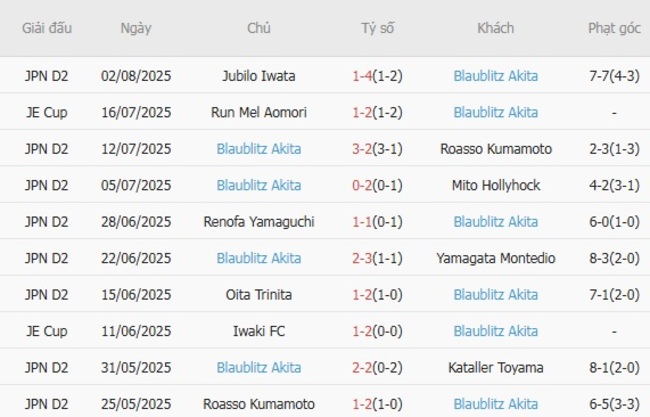
Task: Click the Yamagata Montedio team name
Action: 495,258
